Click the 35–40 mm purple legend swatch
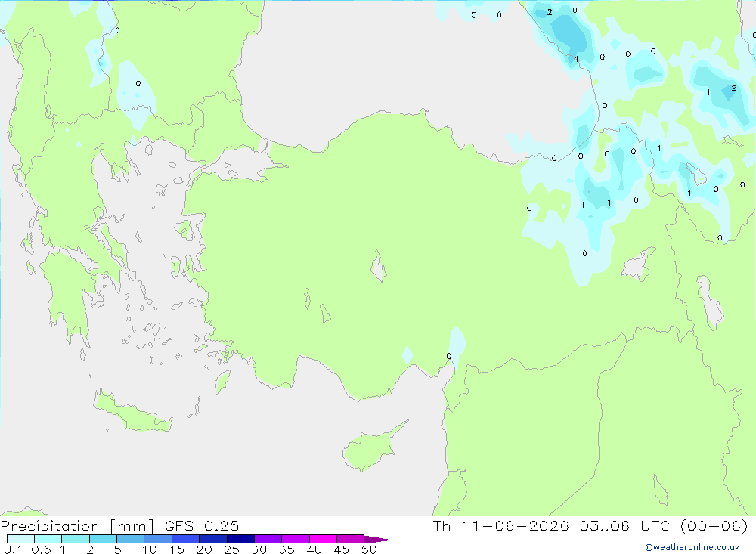Image resolution: width=756 pixels, height=554 pixels. pyautogui.click(x=295, y=539)
